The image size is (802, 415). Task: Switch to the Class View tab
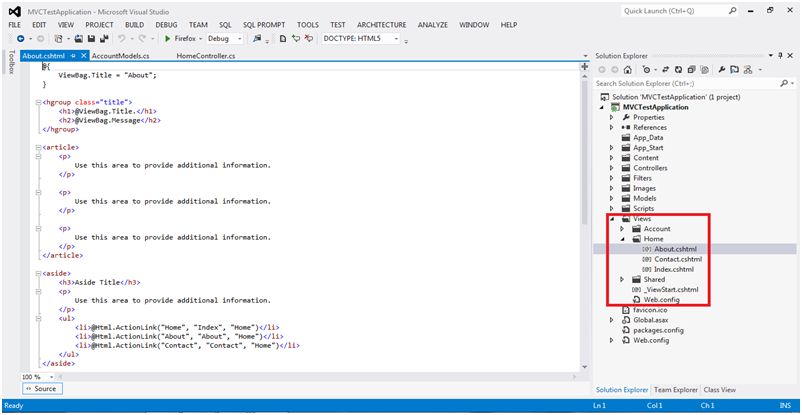click(720, 389)
